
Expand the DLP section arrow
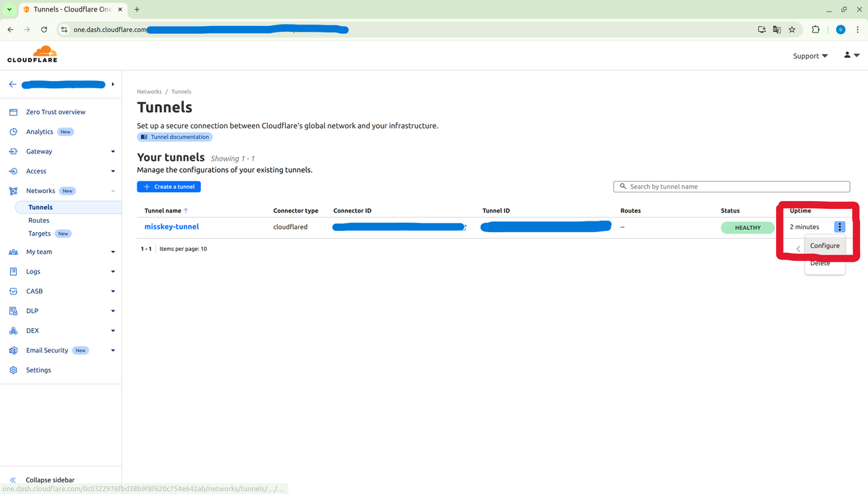coord(113,311)
